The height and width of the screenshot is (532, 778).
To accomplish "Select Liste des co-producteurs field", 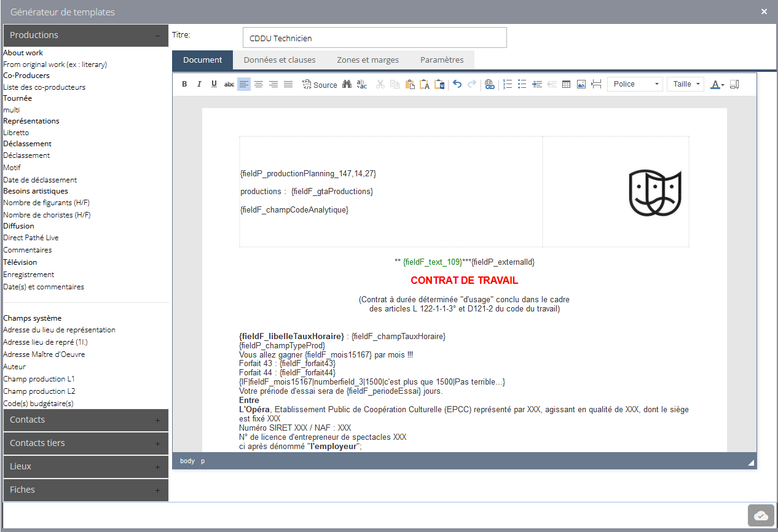I will pos(44,87).
